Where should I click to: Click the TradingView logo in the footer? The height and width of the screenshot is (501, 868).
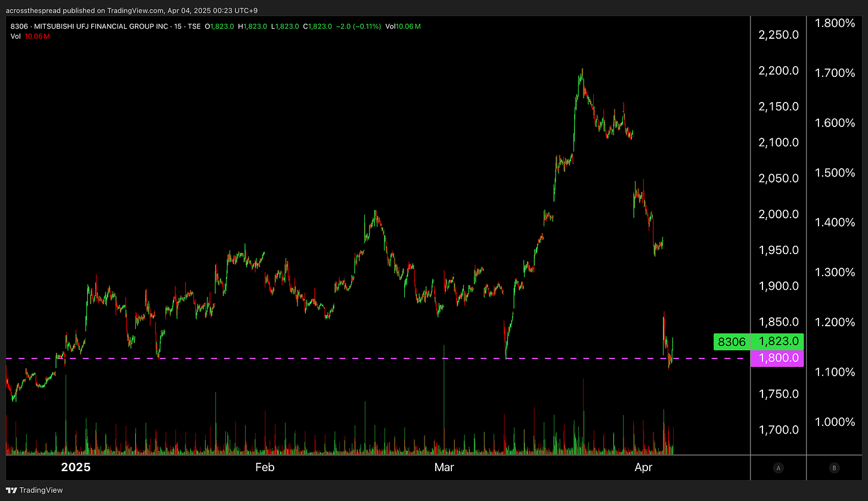[x=33, y=490]
